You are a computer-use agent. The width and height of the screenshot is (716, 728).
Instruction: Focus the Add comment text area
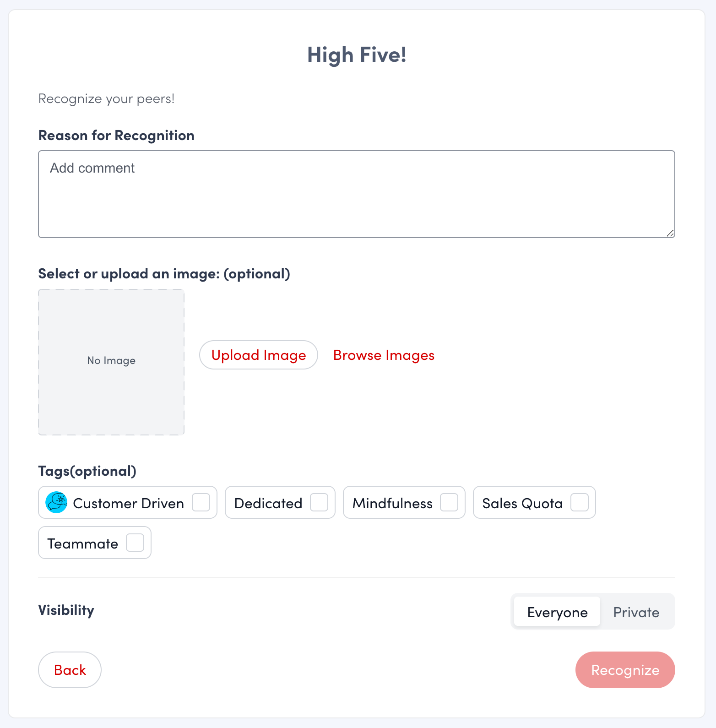pyautogui.click(x=356, y=194)
